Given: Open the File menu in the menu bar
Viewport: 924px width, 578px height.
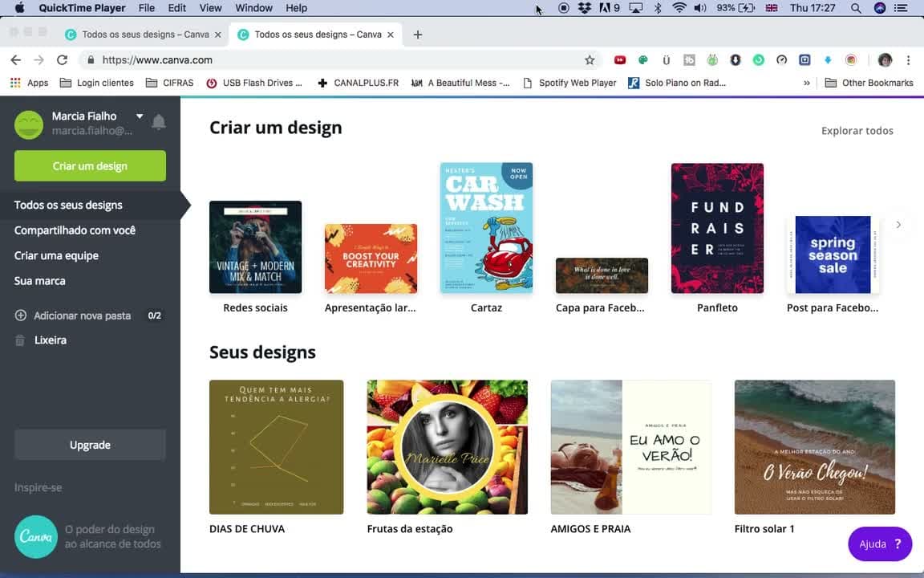Looking at the screenshot, I should [x=146, y=8].
